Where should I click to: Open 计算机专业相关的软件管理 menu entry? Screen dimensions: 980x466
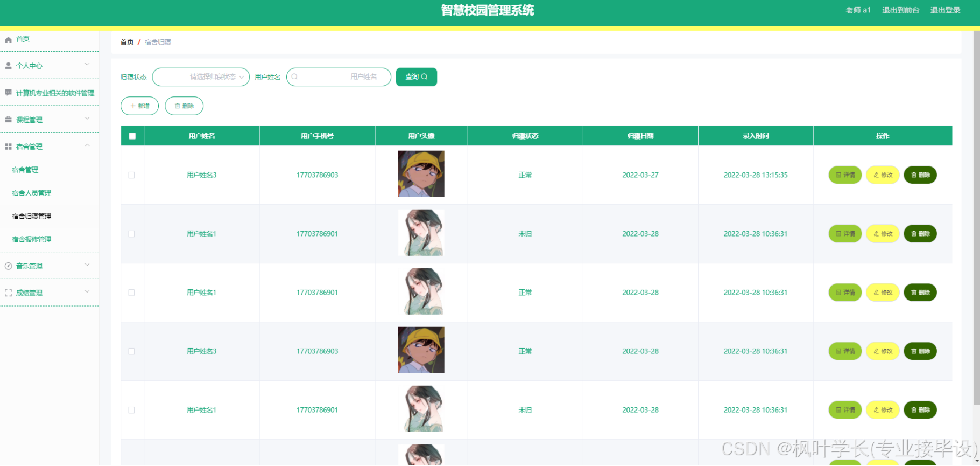tap(55, 93)
